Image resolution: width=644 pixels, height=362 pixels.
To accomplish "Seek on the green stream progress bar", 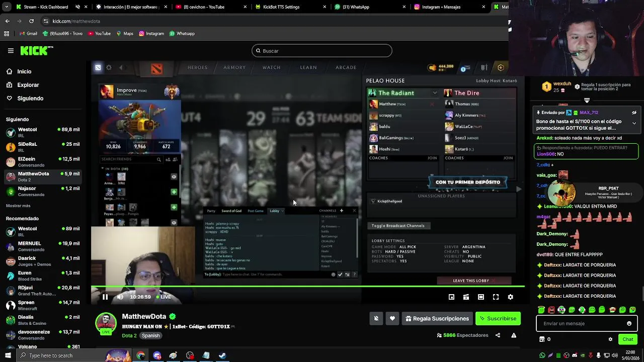I will (307, 287).
